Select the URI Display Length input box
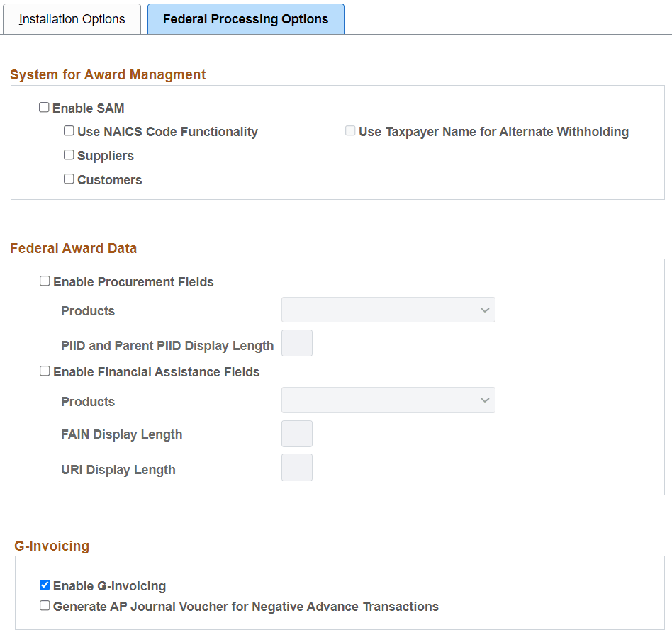Image resolution: width=672 pixels, height=635 pixels. coord(297,467)
